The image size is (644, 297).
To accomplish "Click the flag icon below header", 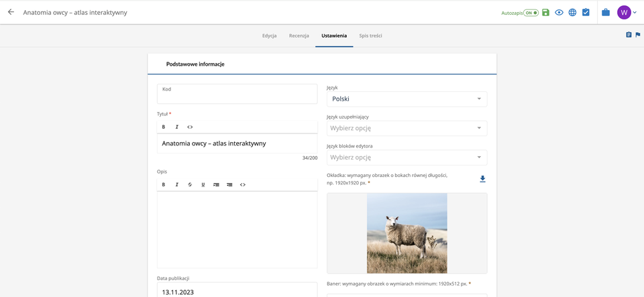I will point(638,35).
